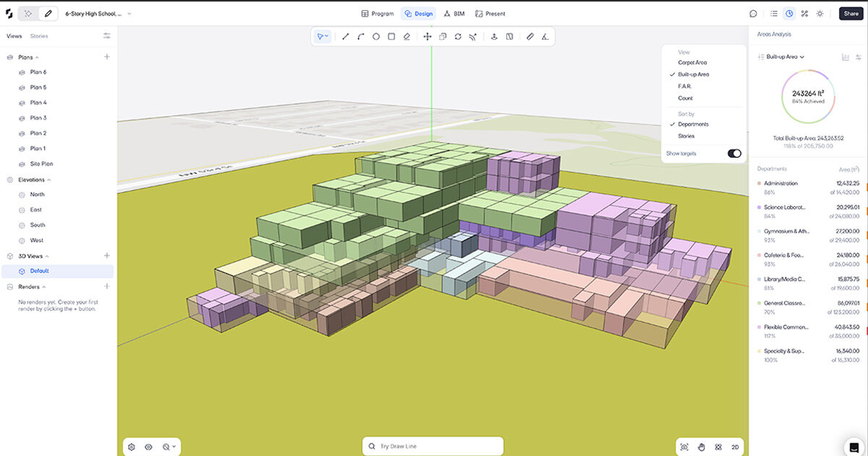Click the Share button
This screenshot has width=868, height=456.
click(x=851, y=13)
